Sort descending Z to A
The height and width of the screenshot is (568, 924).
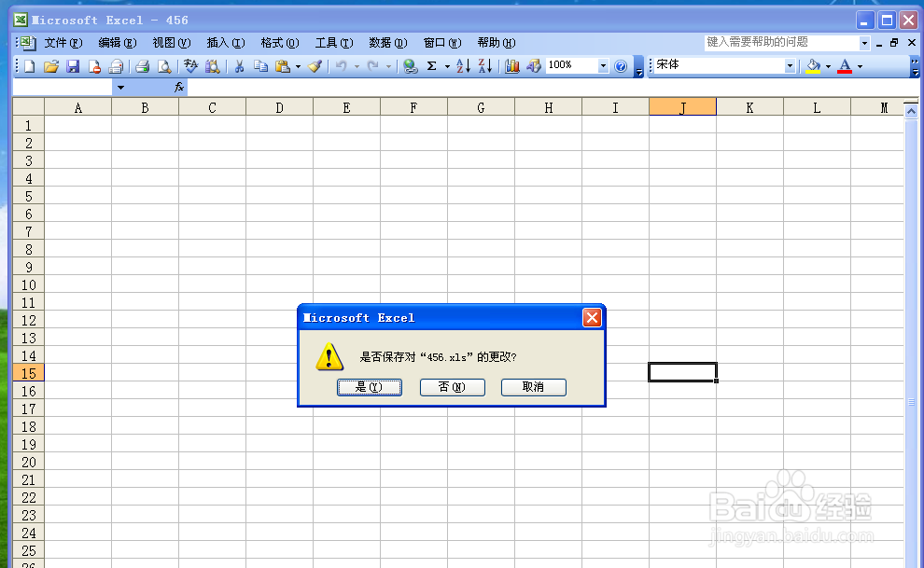coord(485,66)
